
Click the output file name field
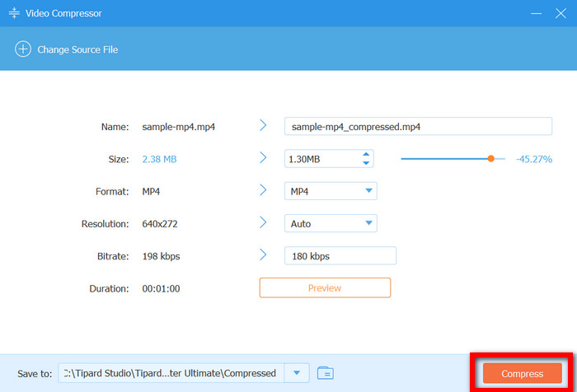click(x=417, y=126)
